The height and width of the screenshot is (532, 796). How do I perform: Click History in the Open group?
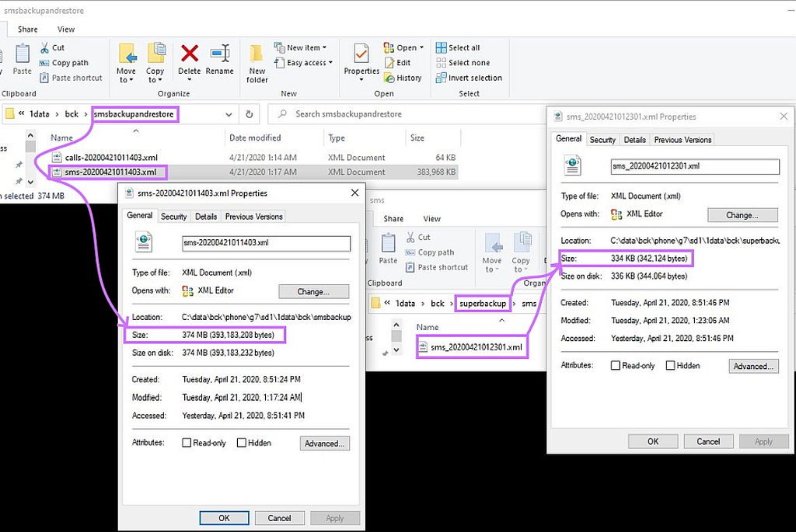[403, 78]
